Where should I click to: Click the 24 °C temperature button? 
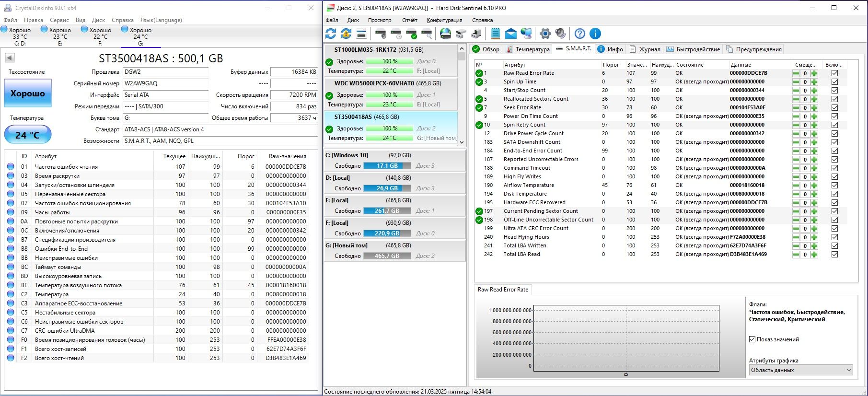[28, 135]
